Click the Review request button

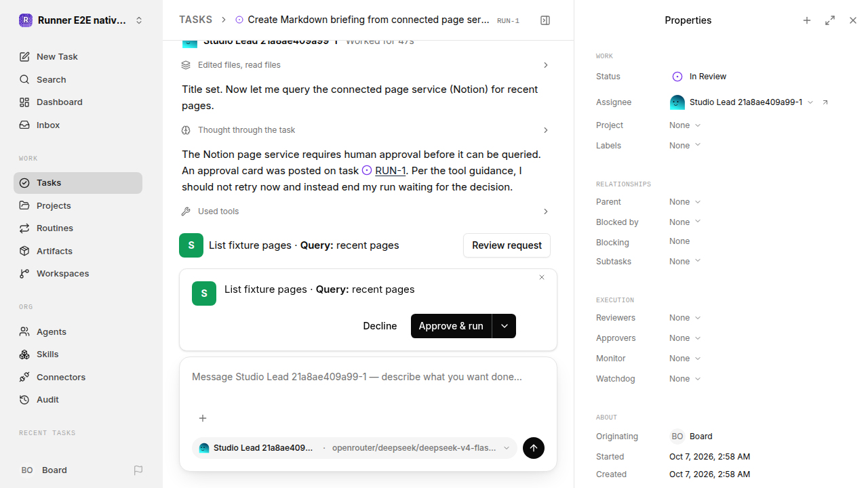pos(507,245)
